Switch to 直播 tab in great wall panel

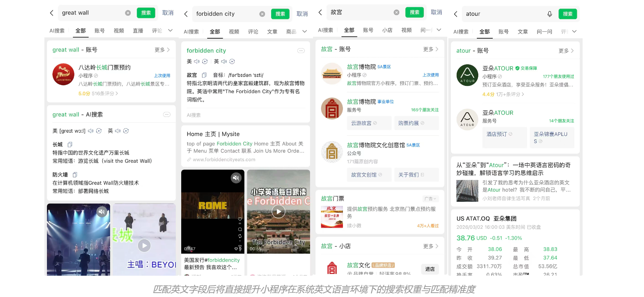138,31
